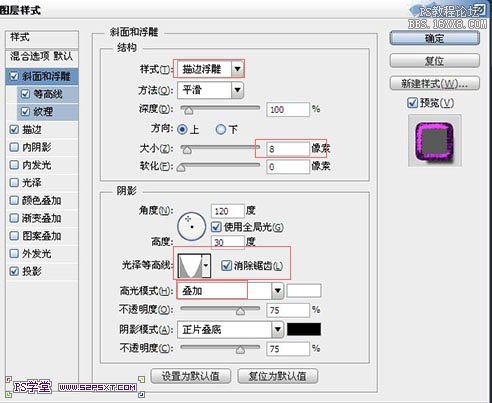492x403 pixels.
Task: Click the angle dial circle control
Action: pos(191,226)
